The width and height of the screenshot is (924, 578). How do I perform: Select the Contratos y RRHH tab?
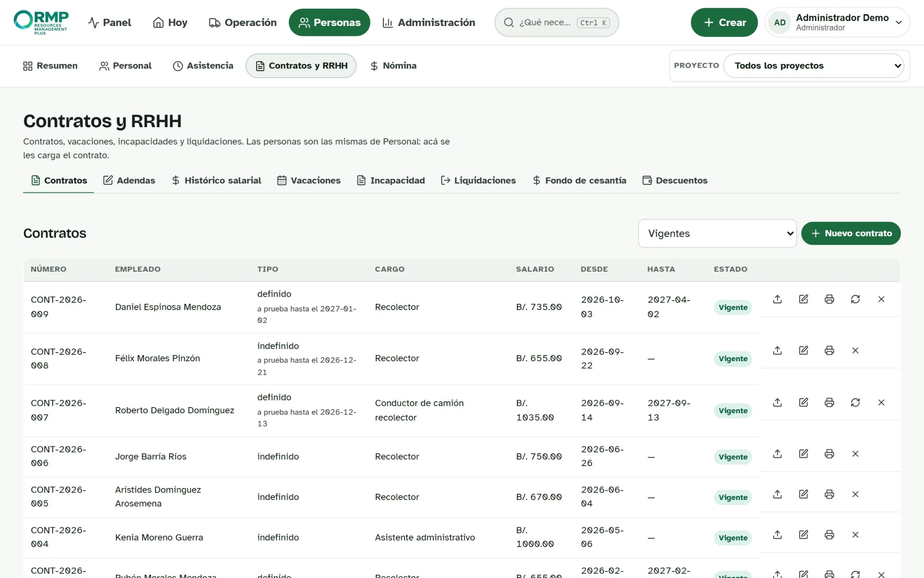click(301, 66)
